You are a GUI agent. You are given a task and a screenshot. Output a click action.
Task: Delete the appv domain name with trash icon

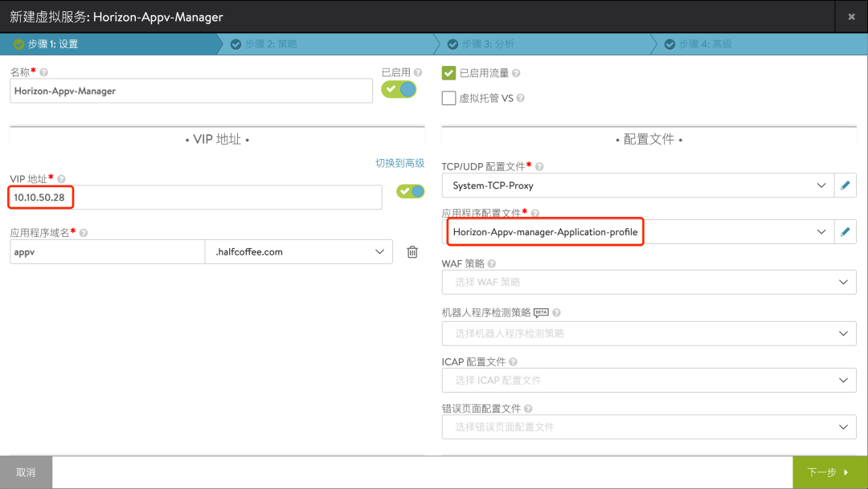[x=412, y=251]
